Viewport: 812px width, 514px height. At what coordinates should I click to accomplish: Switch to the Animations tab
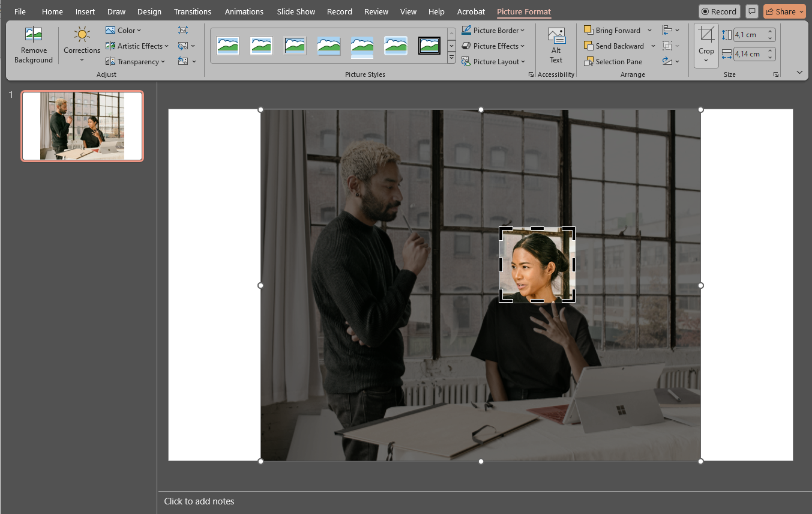click(x=244, y=11)
